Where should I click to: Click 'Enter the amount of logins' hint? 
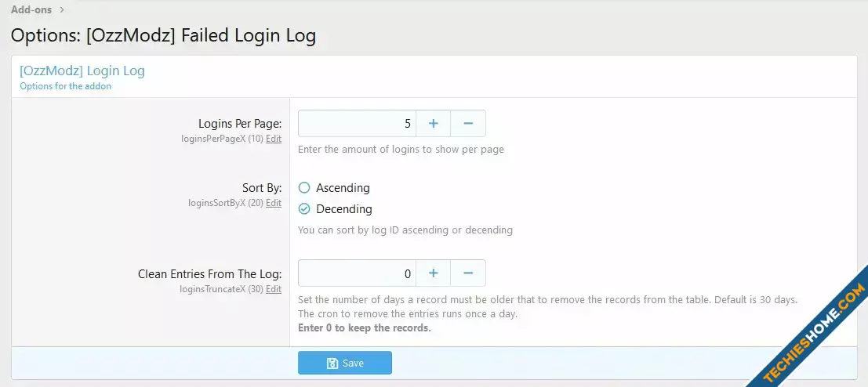(x=401, y=150)
